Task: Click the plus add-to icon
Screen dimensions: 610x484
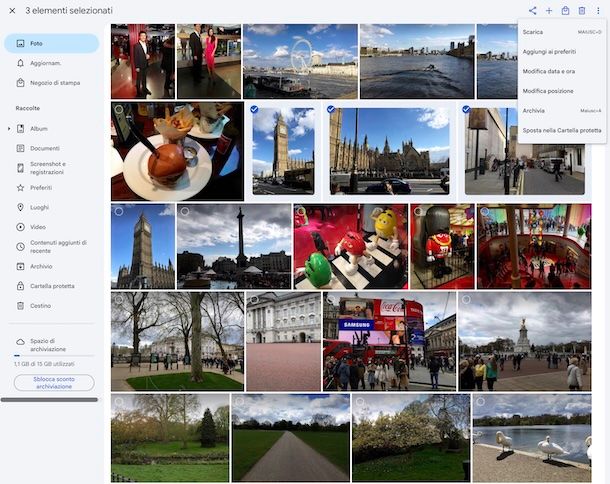Action: click(x=549, y=11)
